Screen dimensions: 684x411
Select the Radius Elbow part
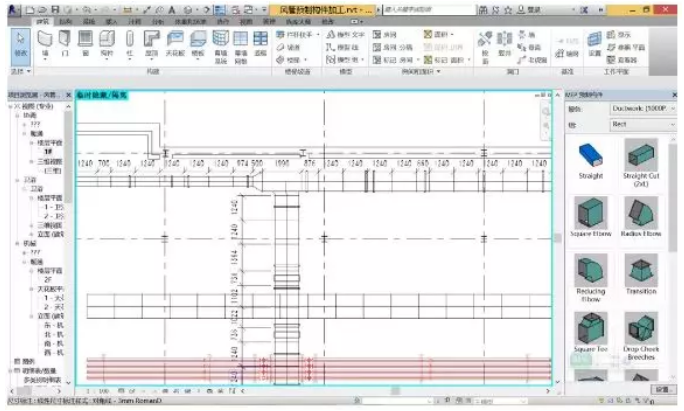coord(641,217)
